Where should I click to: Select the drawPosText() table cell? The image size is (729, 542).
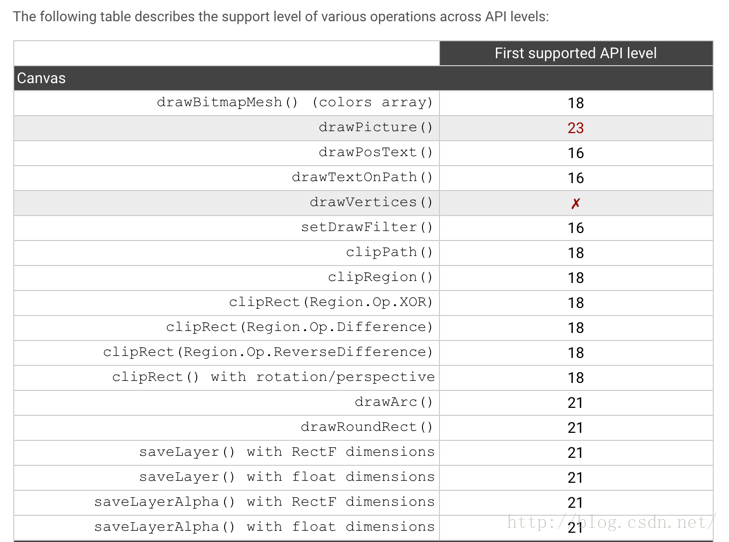pyautogui.click(x=376, y=152)
